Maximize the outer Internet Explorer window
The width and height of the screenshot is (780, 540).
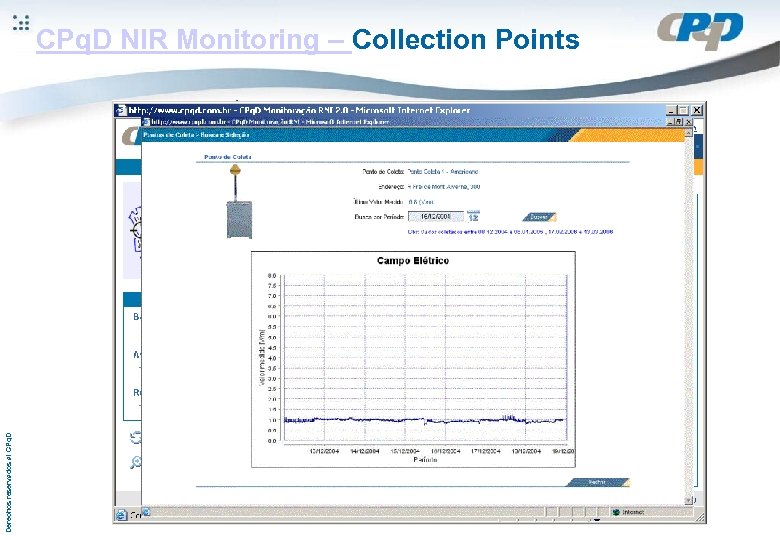pyautogui.click(x=684, y=110)
